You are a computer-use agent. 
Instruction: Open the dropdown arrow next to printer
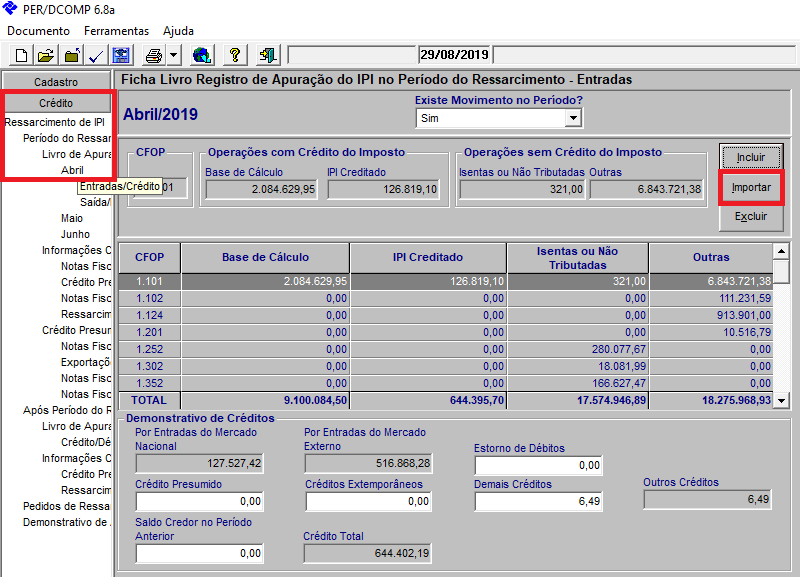tap(173, 55)
